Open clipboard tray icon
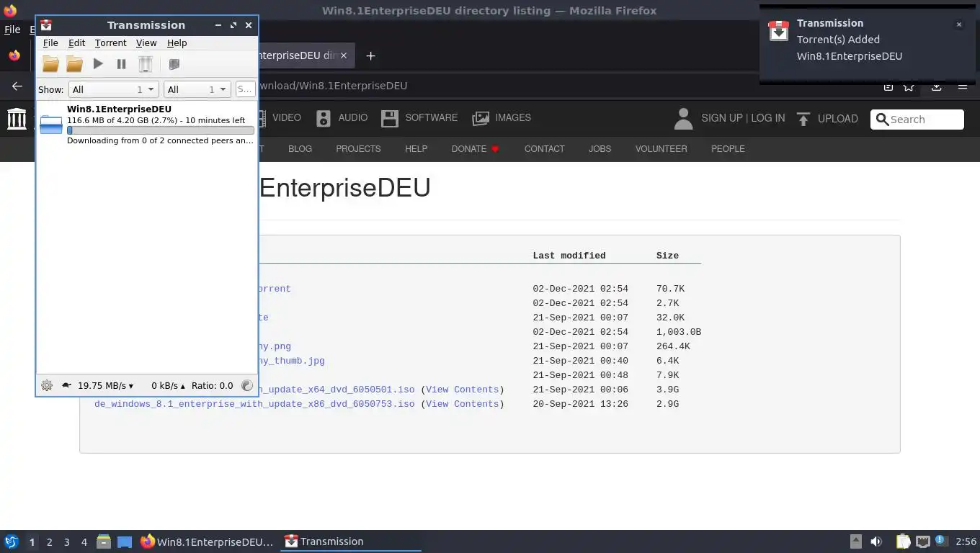Viewport: 980px width, 553px height. [x=903, y=541]
